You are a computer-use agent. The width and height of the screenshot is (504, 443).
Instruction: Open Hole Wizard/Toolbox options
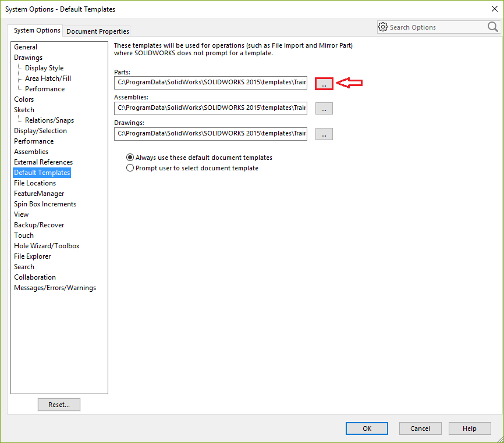(x=47, y=246)
